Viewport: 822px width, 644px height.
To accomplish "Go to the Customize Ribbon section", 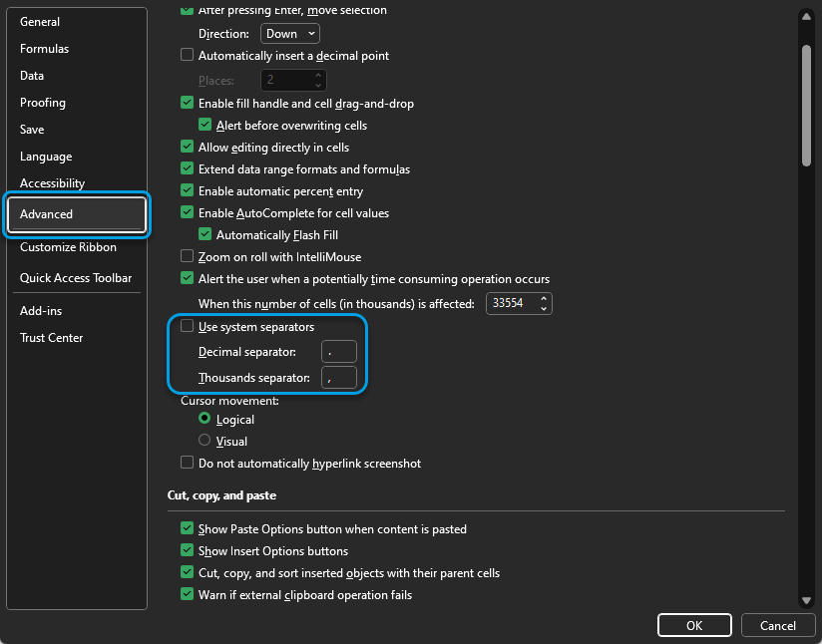I will pyautogui.click(x=68, y=247).
